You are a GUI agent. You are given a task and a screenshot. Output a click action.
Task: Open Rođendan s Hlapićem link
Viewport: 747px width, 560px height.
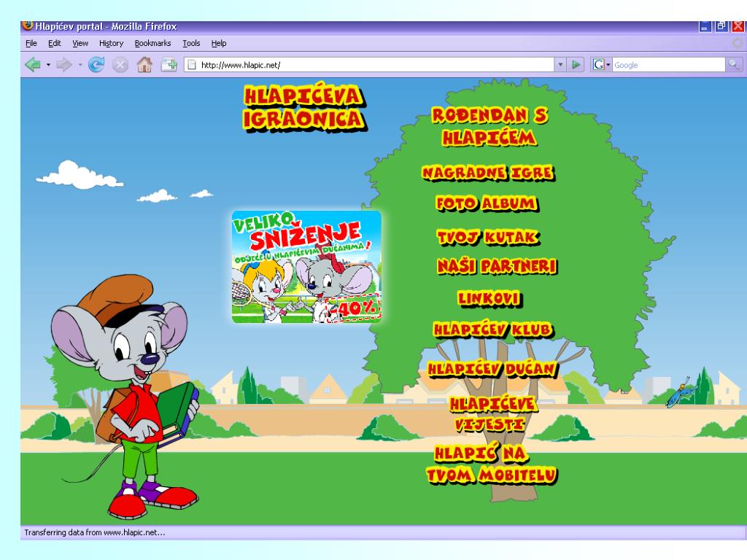point(489,127)
